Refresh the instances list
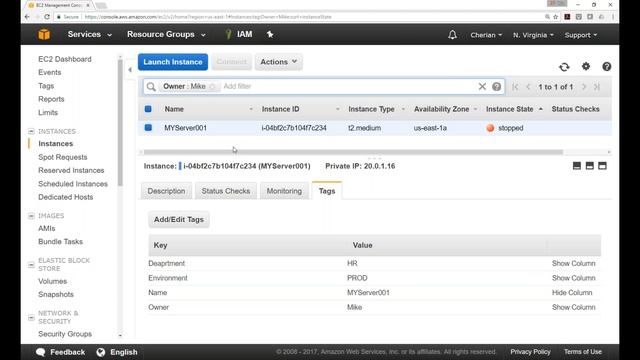Image resolution: width=640 pixels, height=360 pixels. (x=564, y=67)
